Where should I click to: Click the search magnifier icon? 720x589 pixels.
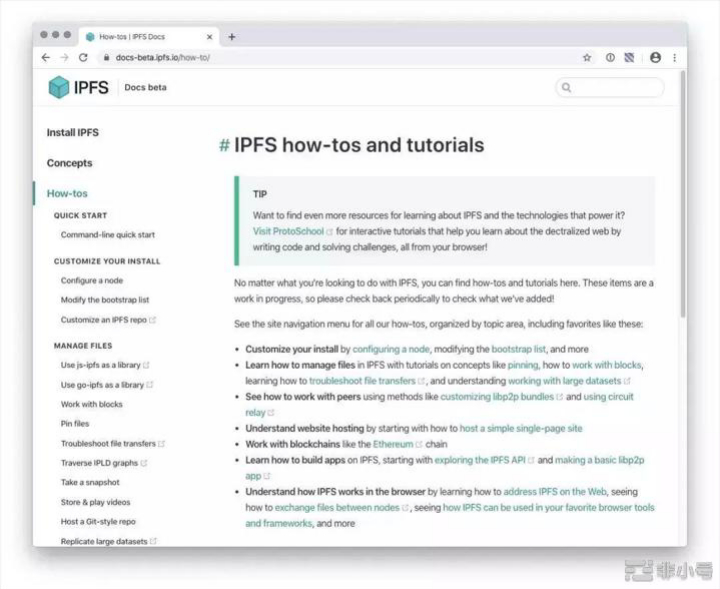(567, 87)
